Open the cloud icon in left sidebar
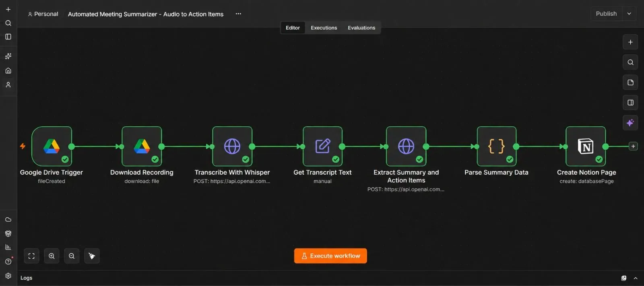This screenshot has width=644, height=286. (8, 220)
